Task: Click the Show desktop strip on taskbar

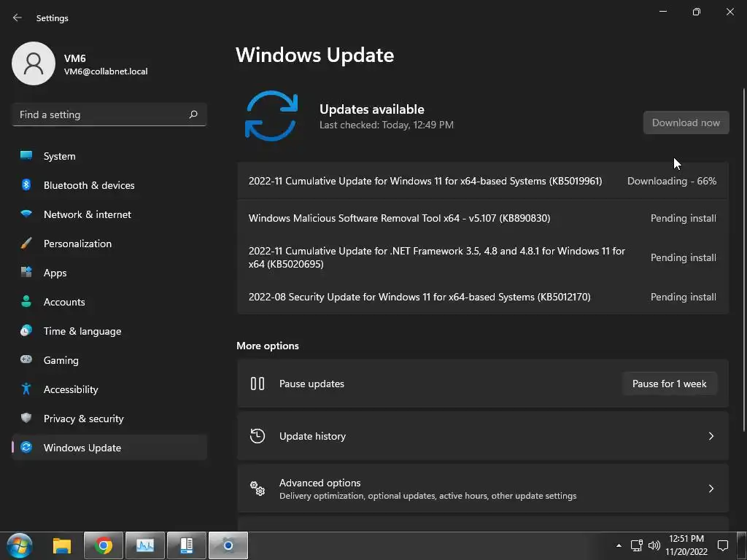Action: point(742,545)
